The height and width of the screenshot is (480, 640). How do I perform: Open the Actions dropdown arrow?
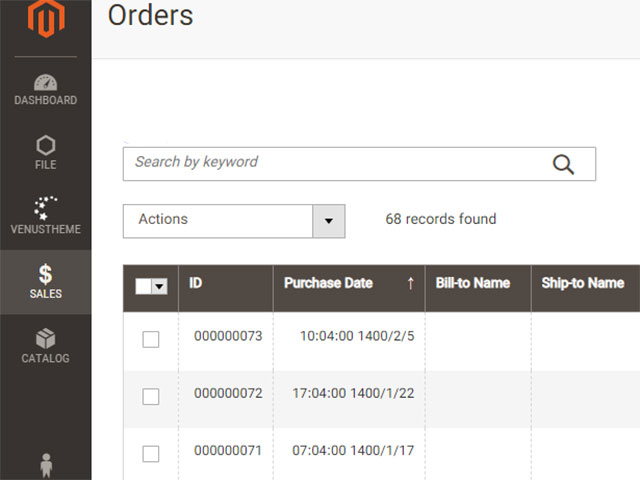(x=329, y=221)
